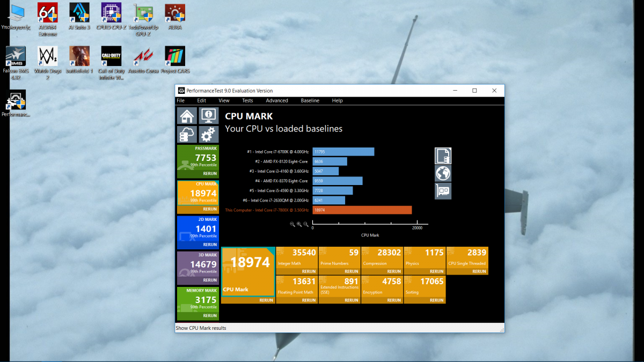Image resolution: width=644 pixels, height=362 pixels.
Task: Open the settings gears icon
Action: tap(208, 135)
